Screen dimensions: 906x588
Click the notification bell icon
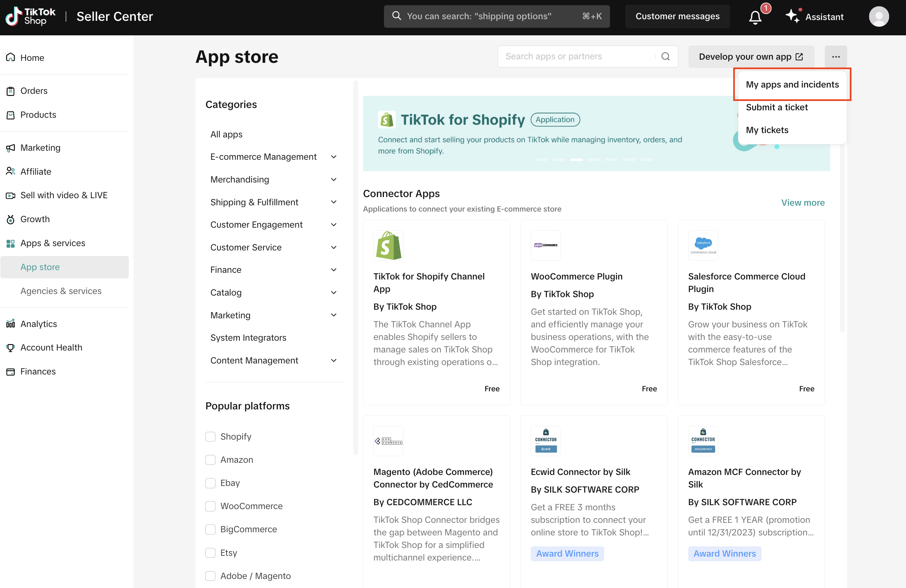[755, 17]
